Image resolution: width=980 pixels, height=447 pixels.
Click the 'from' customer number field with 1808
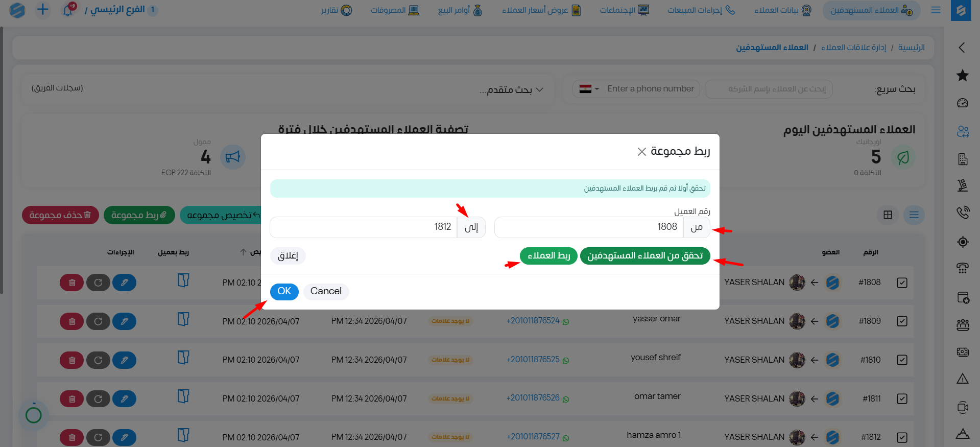588,227
